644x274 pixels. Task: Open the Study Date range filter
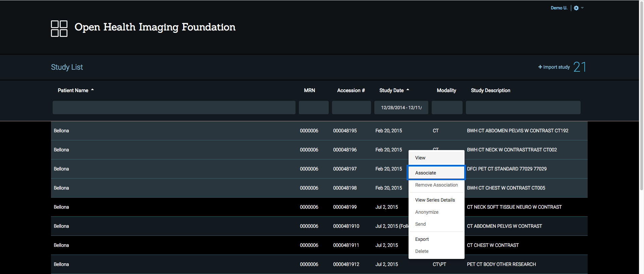click(401, 108)
